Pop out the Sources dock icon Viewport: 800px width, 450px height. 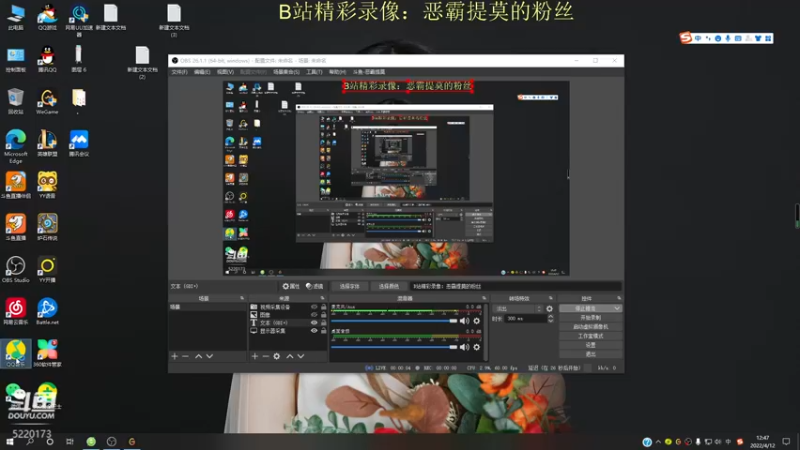[322, 298]
